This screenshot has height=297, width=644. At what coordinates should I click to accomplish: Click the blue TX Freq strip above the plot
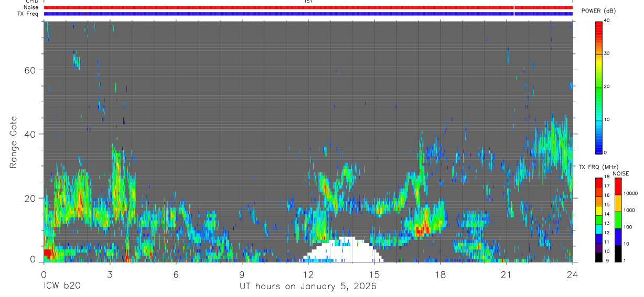(x=308, y=14)
